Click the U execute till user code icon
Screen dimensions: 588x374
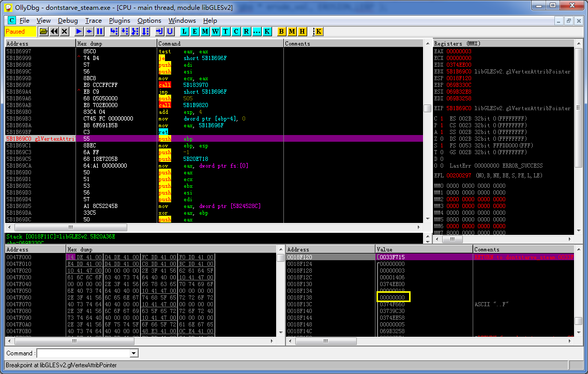click(170, 32)
